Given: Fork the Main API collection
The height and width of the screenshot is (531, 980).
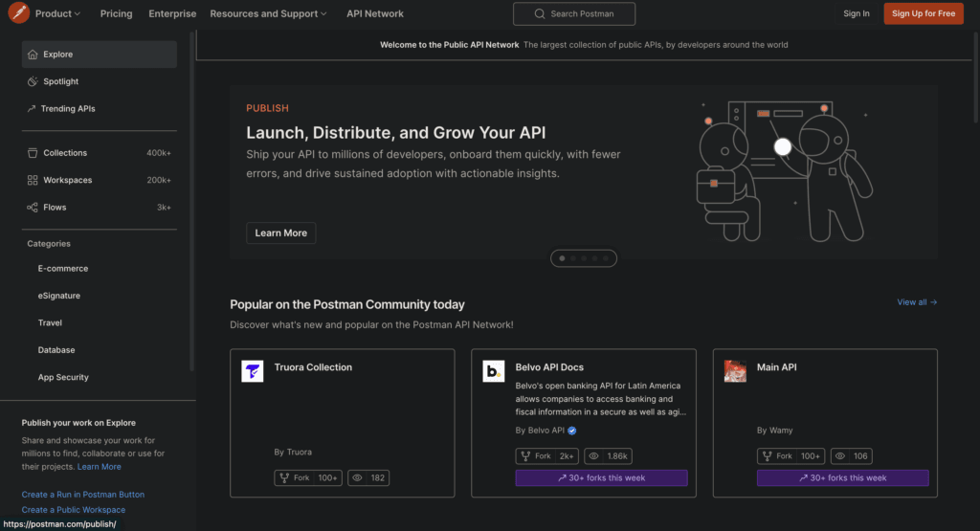Looking at the screenshot, I should coord(791,456).
